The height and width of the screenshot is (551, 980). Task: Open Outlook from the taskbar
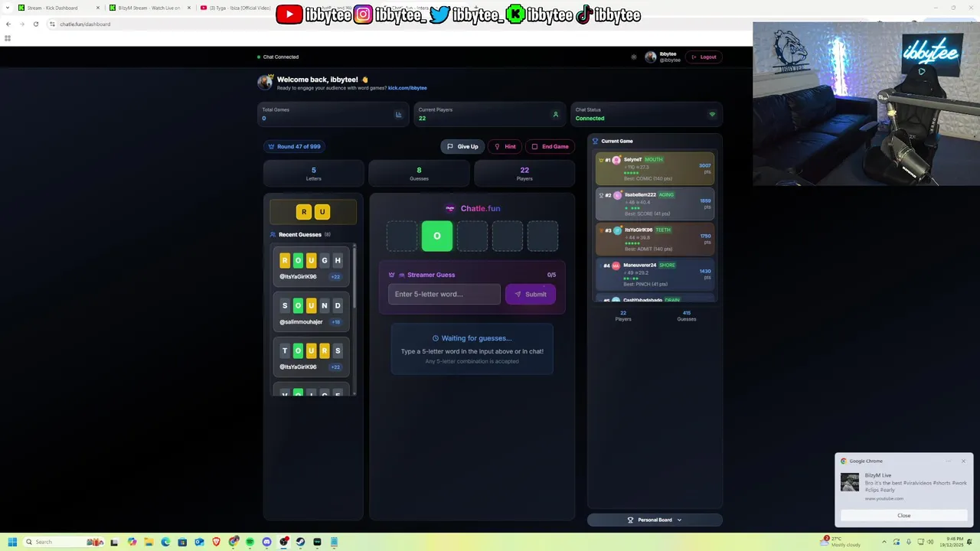[199, 542]
